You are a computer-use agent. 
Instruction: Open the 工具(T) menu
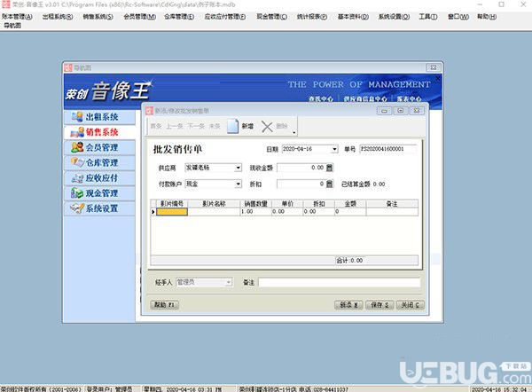[x=428, y=16]
